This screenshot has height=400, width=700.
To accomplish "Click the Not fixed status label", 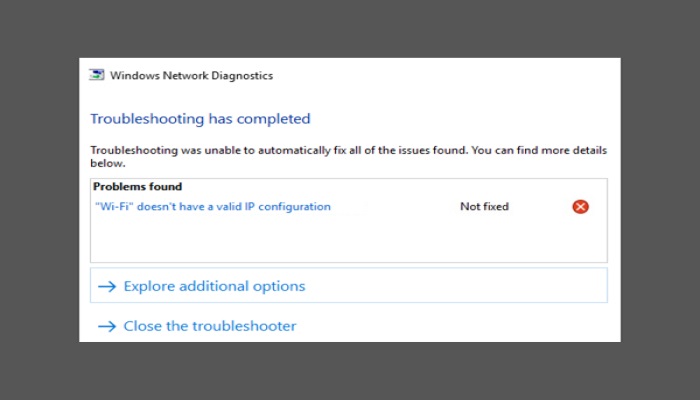I will tap(484, 207).
